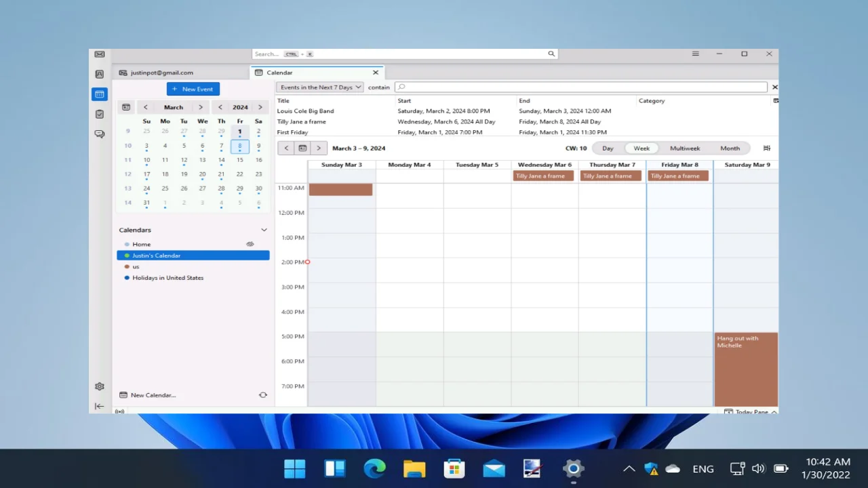Click New Calendar... button
The image size is (868, 488).
pos(148,395)
